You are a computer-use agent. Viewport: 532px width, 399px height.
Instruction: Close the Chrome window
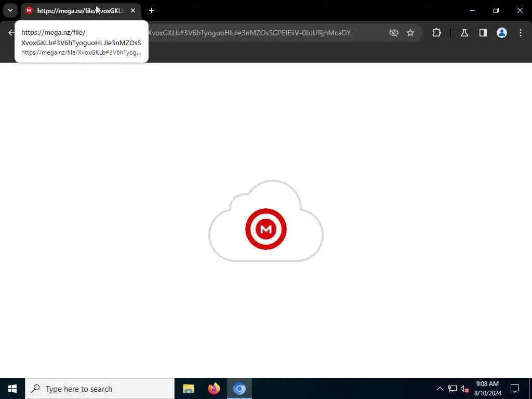click(x=520, y=10)
